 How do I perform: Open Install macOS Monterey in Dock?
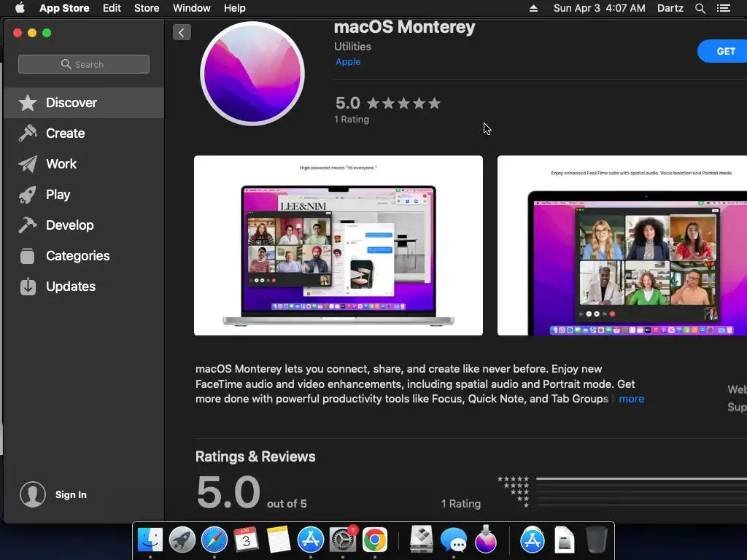click(x=485, y=540)
